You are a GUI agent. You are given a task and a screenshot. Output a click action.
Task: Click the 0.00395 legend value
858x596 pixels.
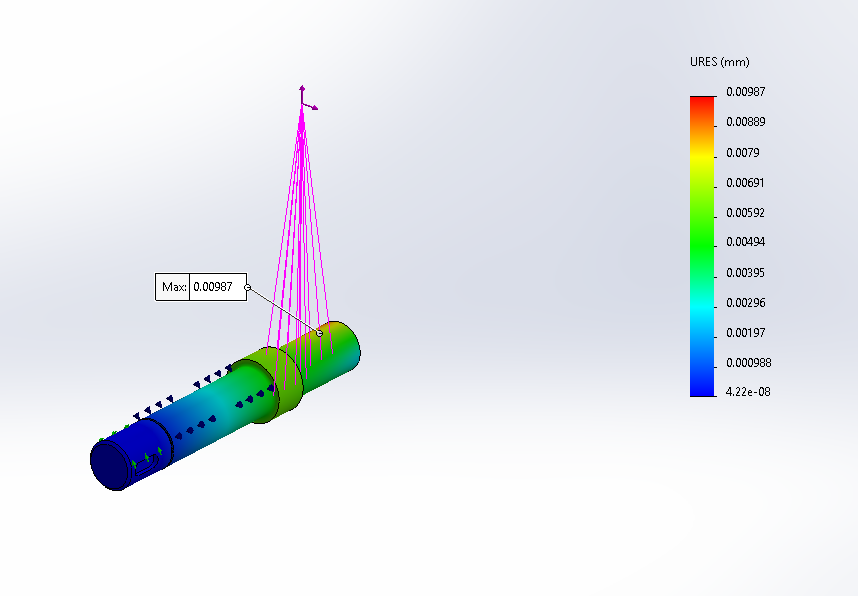tap(745, 273)
